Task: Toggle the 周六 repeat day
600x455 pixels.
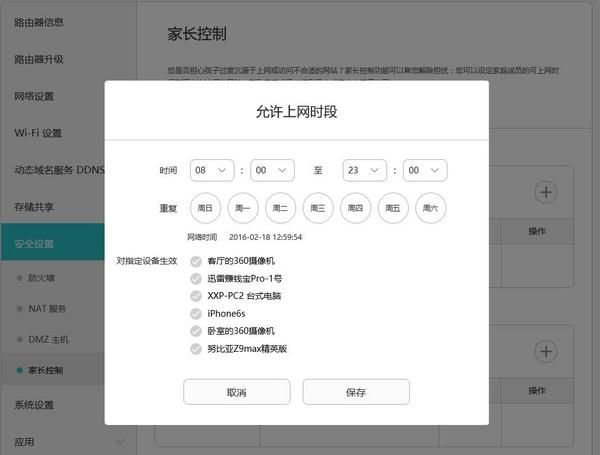Action: click(430, 208)
